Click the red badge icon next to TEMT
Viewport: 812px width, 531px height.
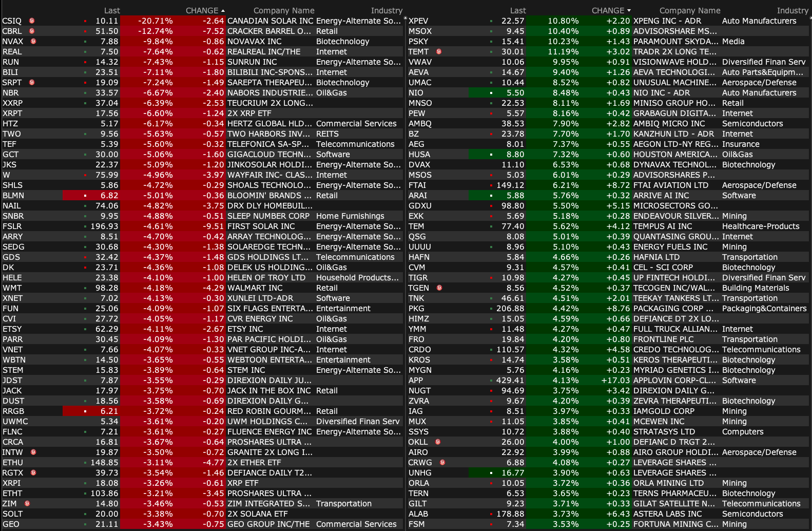tap(439, 52)
